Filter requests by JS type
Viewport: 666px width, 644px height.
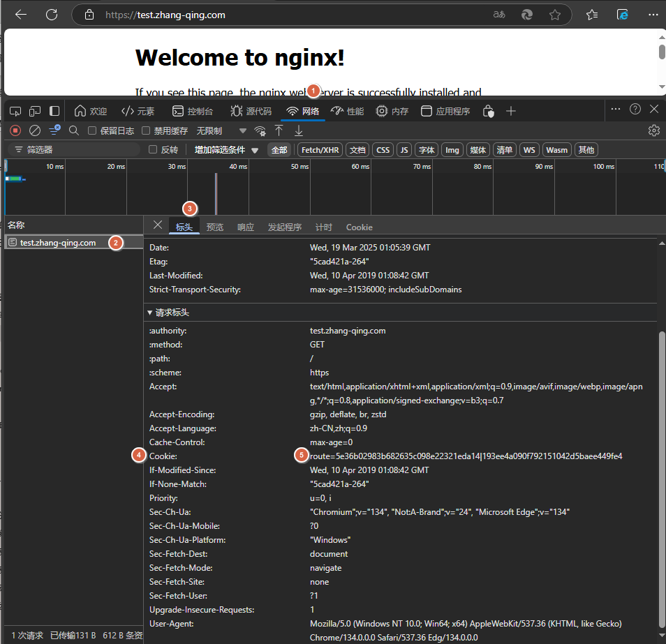point(404,150)
